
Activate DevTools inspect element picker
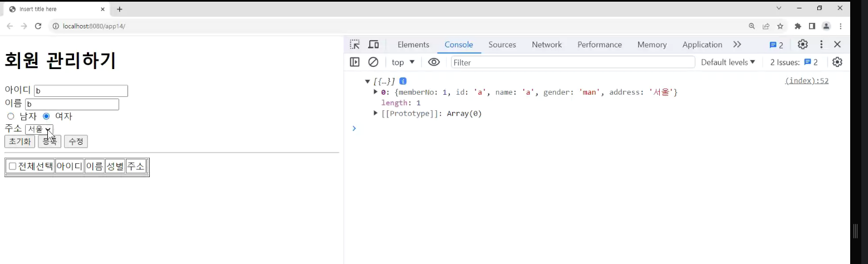pos(355,45)
